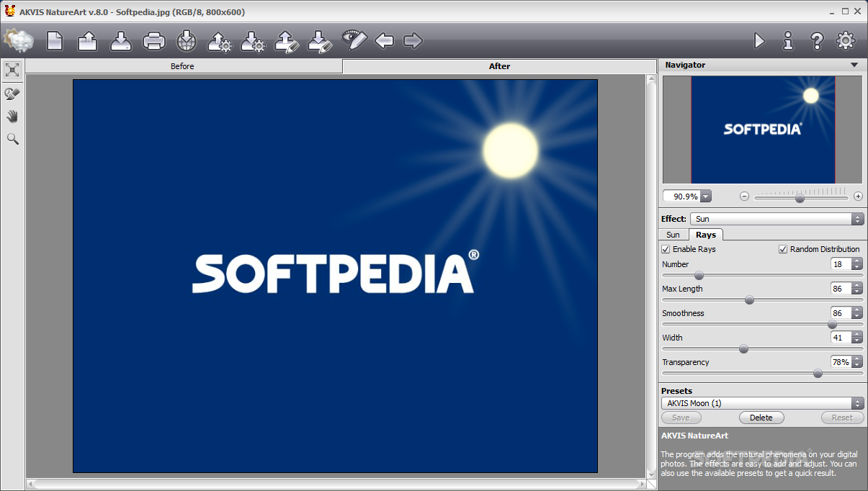Click the Smoothness slider track

coord(762,324)
